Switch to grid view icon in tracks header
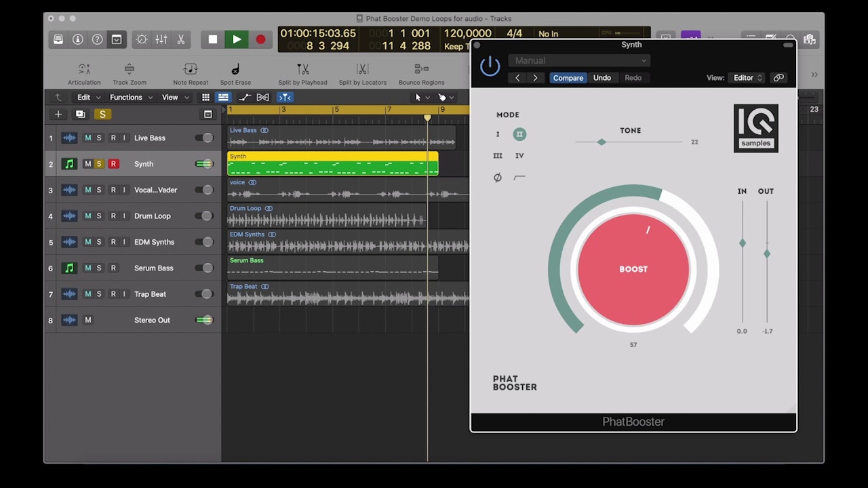868x488 pixels. click(x=205, y=98)
